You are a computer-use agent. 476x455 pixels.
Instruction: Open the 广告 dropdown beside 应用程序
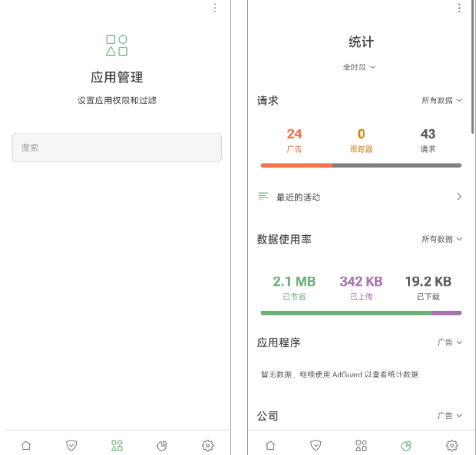(x=450, y=343)
